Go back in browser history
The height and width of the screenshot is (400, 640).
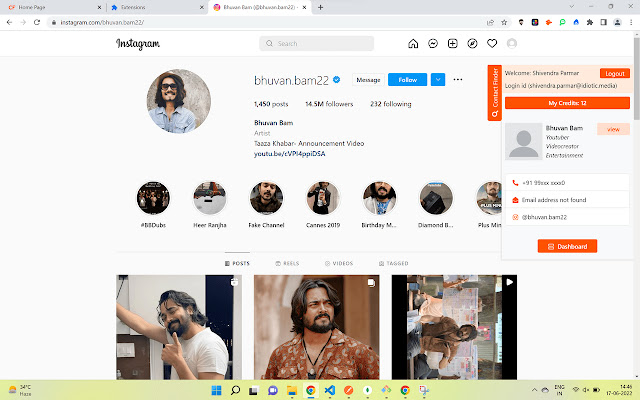pos(9,22)
